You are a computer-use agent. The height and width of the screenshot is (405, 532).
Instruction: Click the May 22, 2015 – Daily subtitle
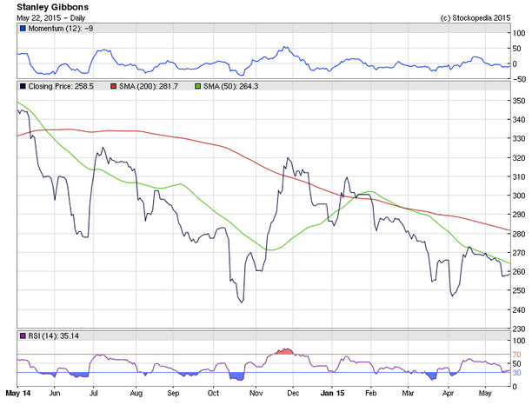point(51,18)
